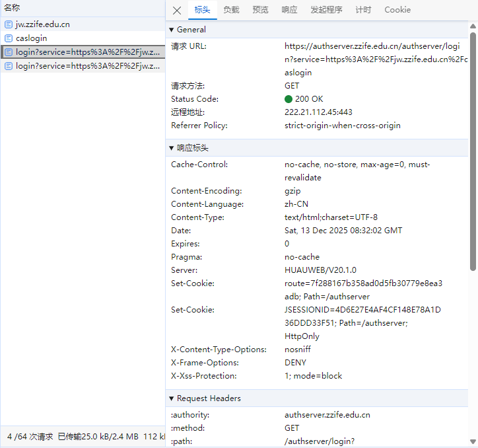Select the last login?service request row
The width and height of the screenshot is (478, 448).
click(x=87, y=66)
